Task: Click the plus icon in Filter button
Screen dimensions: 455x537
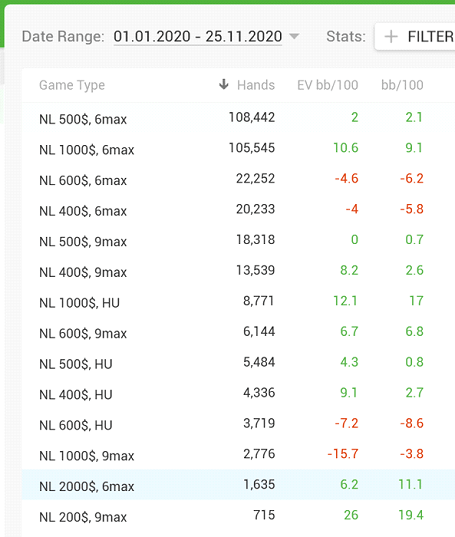Action: click(391, 36)
